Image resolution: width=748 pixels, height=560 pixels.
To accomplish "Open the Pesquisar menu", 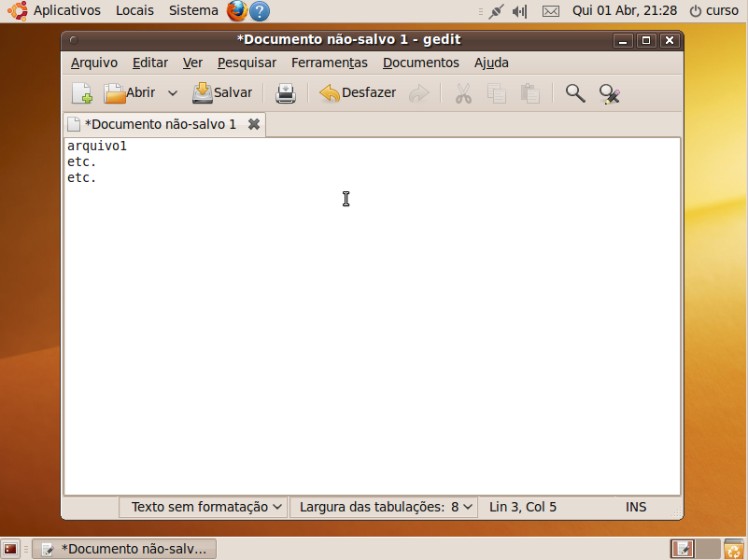I will pos(247,63).
